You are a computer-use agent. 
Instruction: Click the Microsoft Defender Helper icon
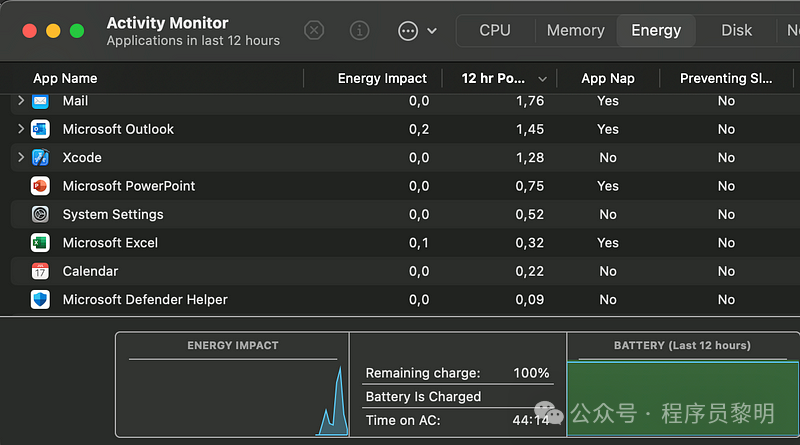click(x=40, y=300)
